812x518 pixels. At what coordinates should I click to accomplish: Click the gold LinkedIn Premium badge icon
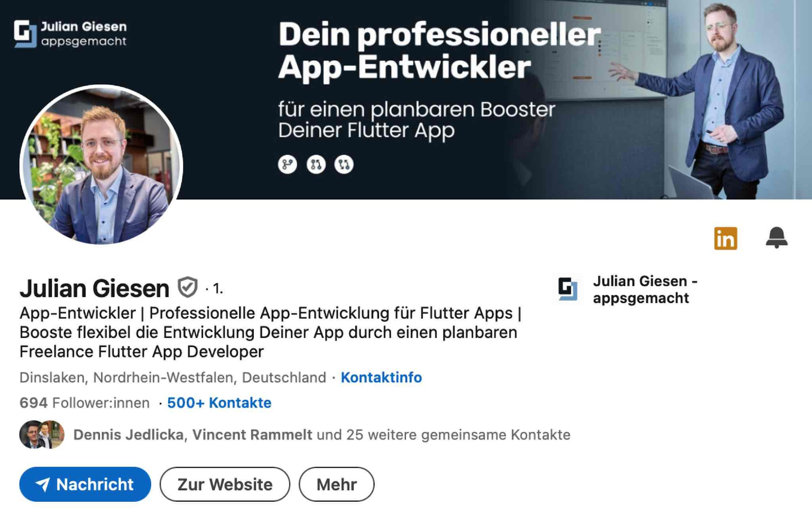coord(726,238)
